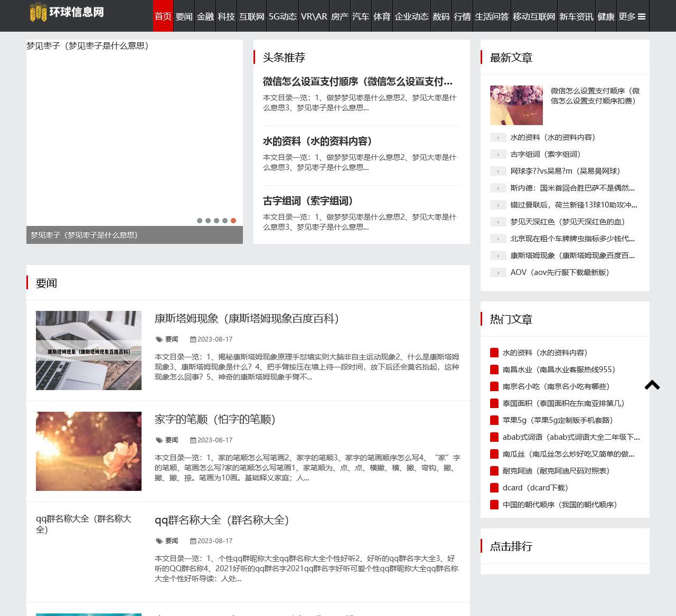
Task: Click the chevron icon beside 古字组词 in 最新文章
Action: coord(498,154)
